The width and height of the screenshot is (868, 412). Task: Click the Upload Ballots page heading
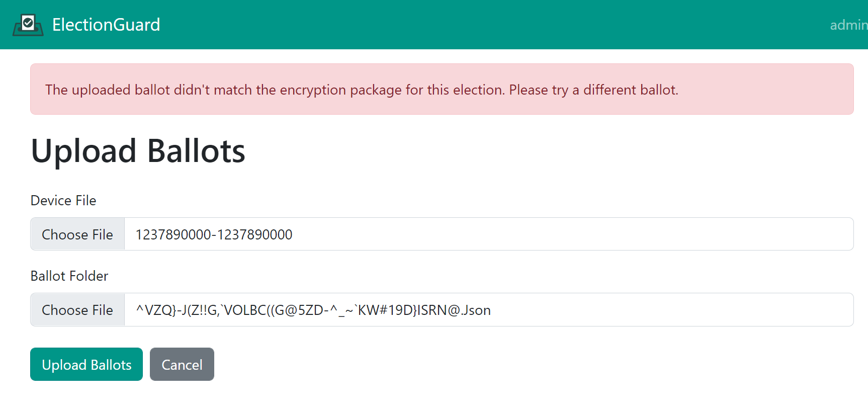(138, 151)
